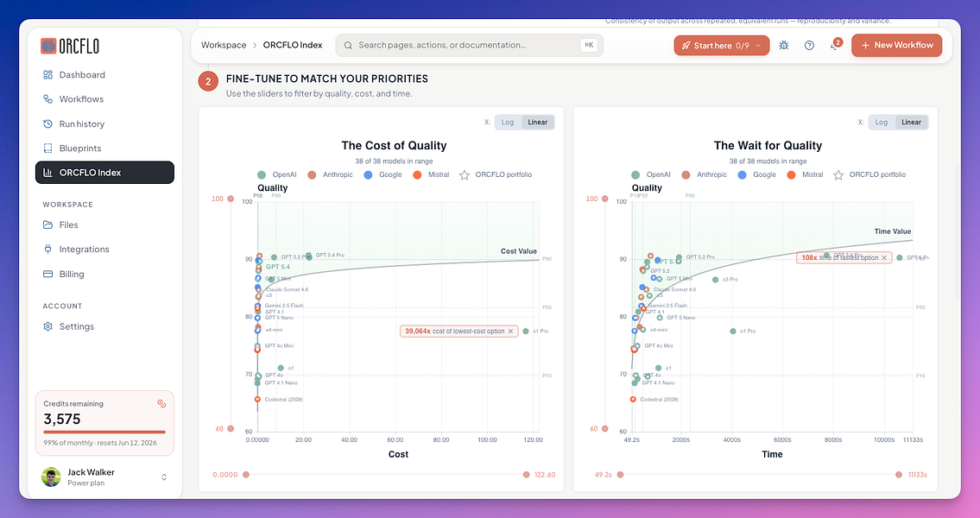Click cost range slider handle at 122.60
The image size is (980, 518).
click(x=526, y=474)
